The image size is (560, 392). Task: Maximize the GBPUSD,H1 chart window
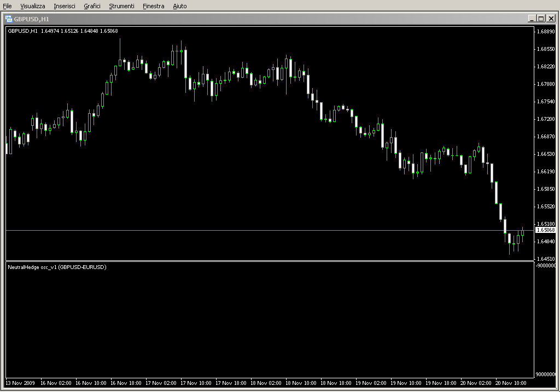point(541,19)
